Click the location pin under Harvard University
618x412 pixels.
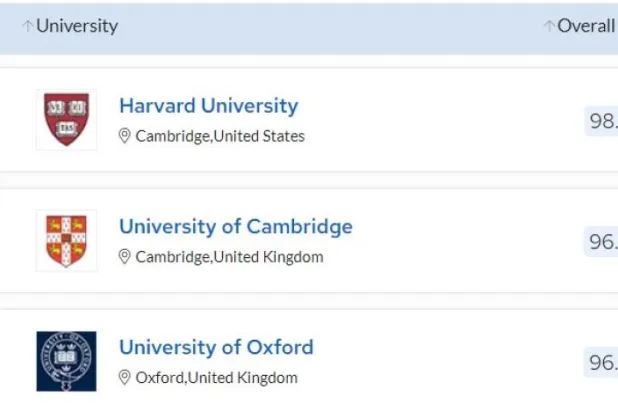pos(125,136)
